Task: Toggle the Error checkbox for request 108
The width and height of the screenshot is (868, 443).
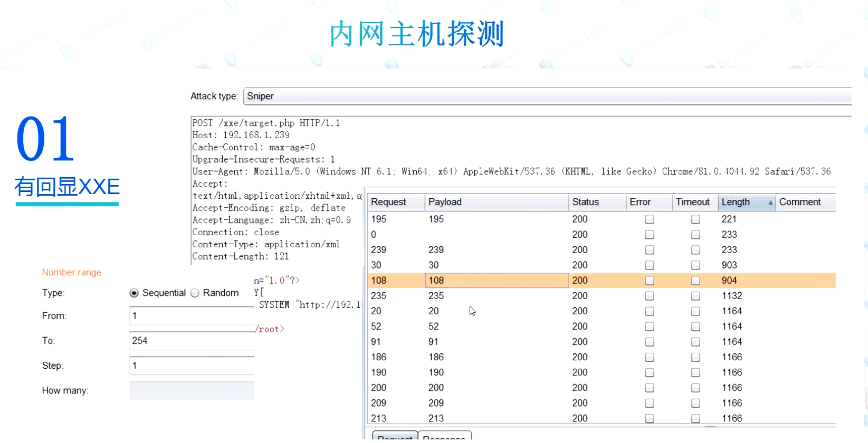Action: click(650, 281)
